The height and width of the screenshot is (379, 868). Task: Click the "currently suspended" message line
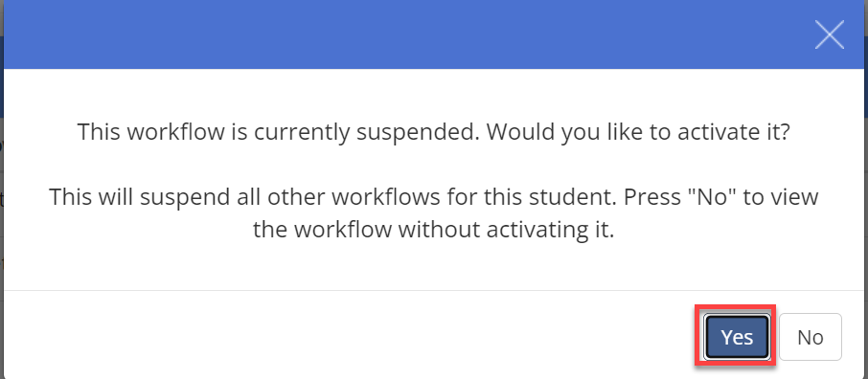[433, 133]
